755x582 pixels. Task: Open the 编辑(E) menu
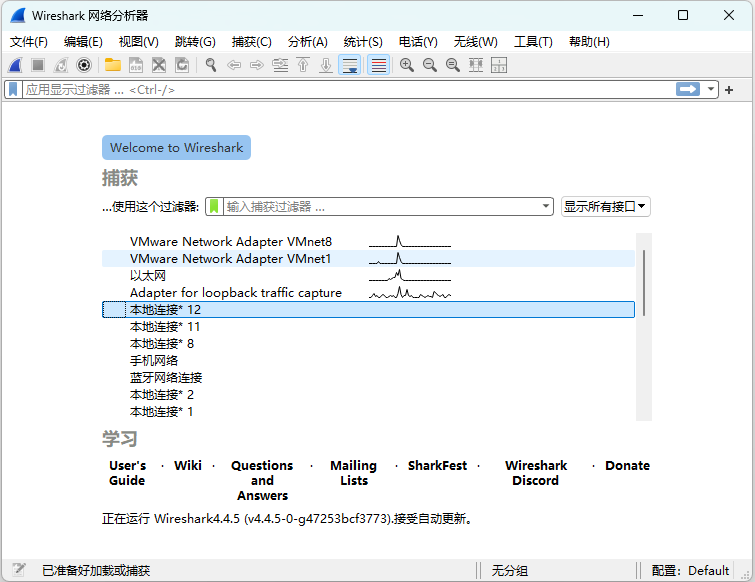(x=83, y=42)
